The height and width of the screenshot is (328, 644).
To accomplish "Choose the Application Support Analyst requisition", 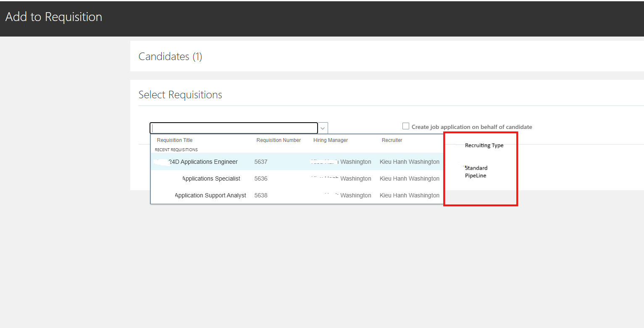I will [210, 195].
